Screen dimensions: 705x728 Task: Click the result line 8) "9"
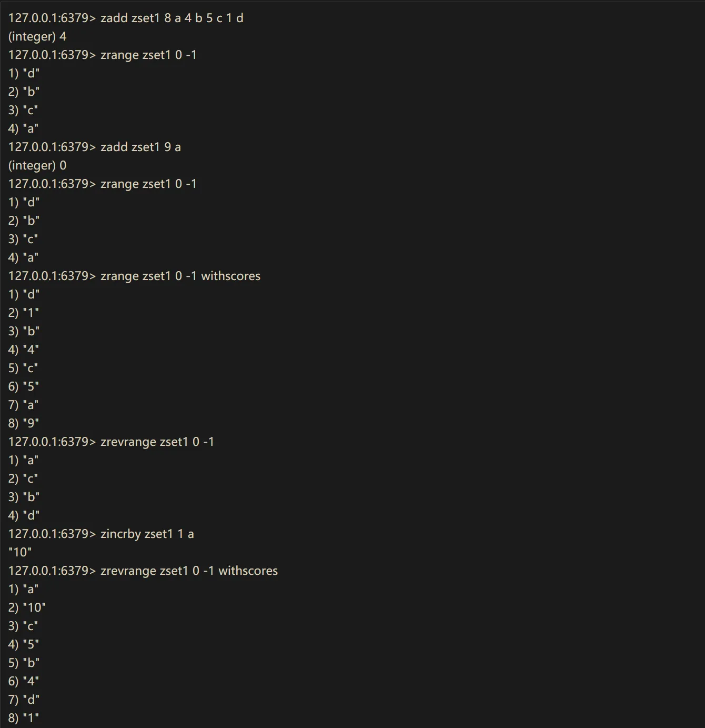(x=24, y=423)
